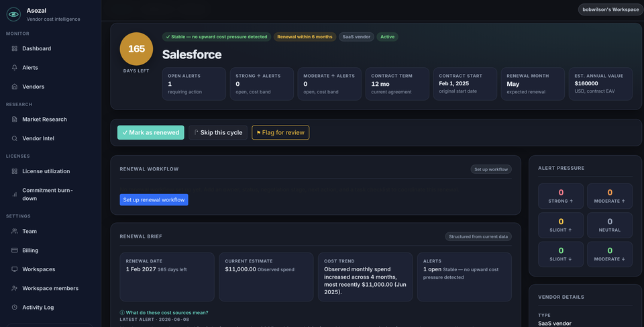This screenshot has width=644, height=327.
Task: Click the Structured from current data pill
Action: click(x=478, y=236)
